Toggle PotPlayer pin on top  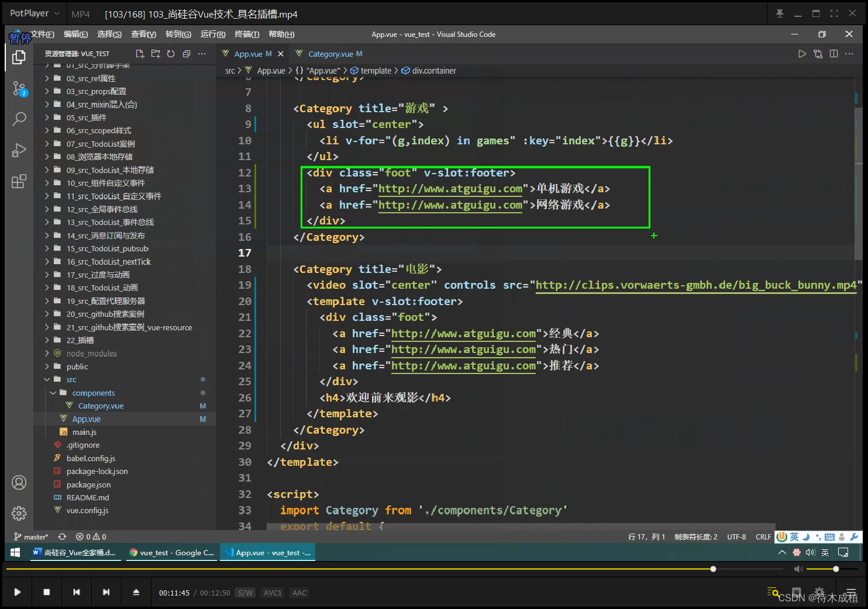click(780, 13)
